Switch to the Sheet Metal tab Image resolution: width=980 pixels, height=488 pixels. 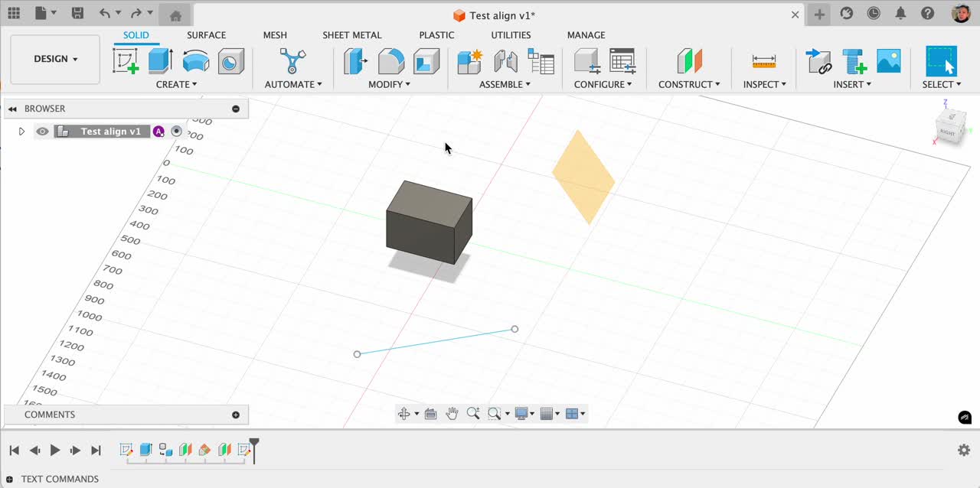pos(352,35)
